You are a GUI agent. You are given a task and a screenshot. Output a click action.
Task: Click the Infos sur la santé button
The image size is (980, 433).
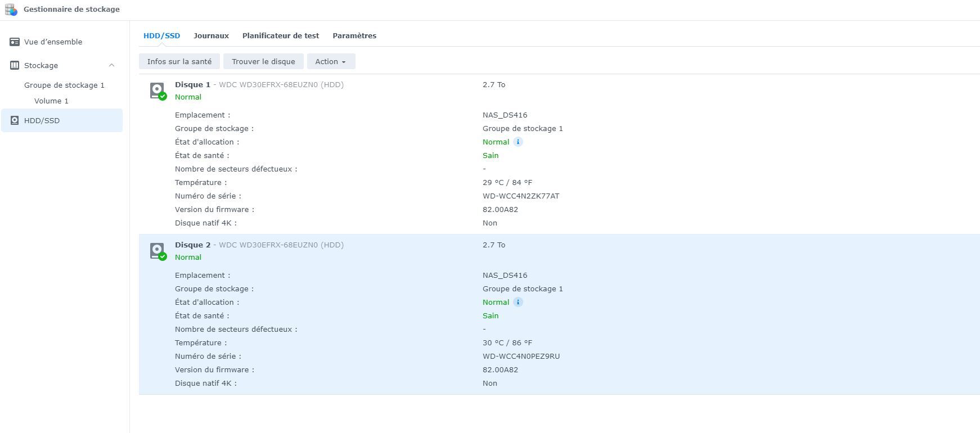(179, 62)
